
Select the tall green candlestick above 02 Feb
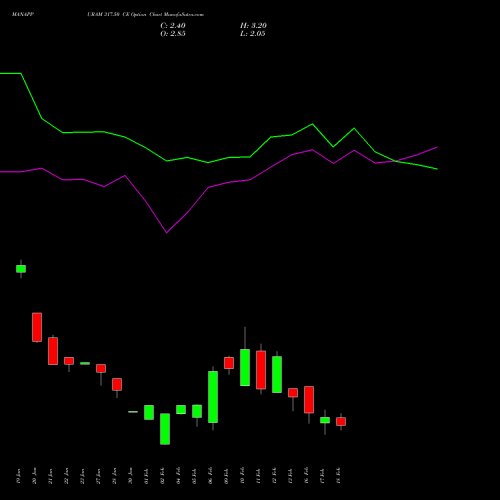[x=165, y=429]
